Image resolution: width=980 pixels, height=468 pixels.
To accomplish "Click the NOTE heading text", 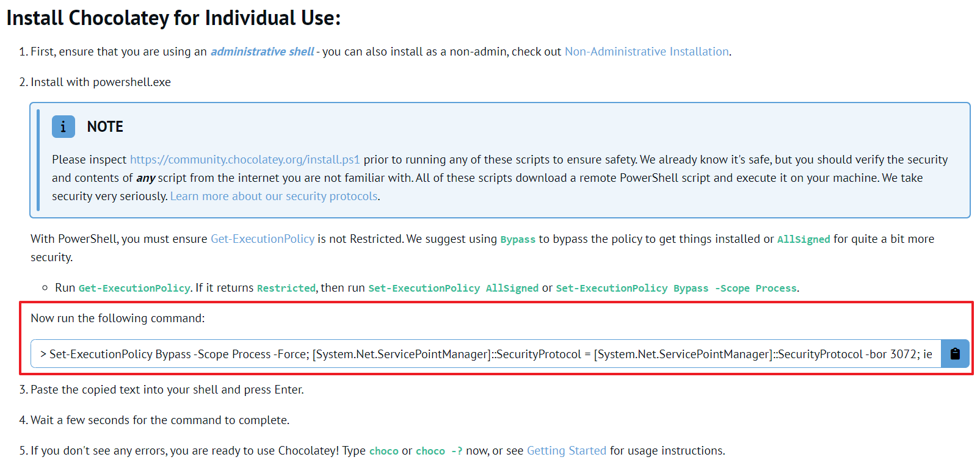I will [x=105, y=126].
